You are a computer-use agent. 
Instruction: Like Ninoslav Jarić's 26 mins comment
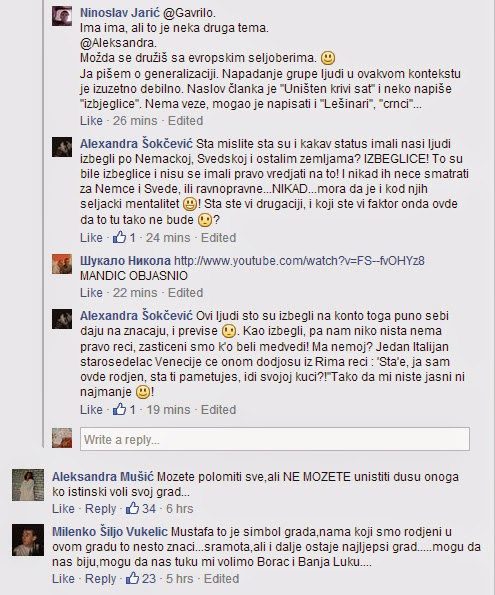tap(91, 121)
